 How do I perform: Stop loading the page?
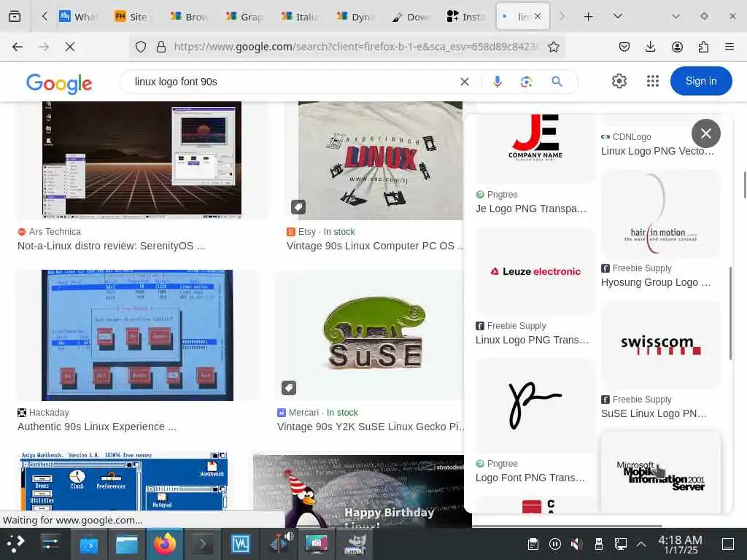pos(69,47)
